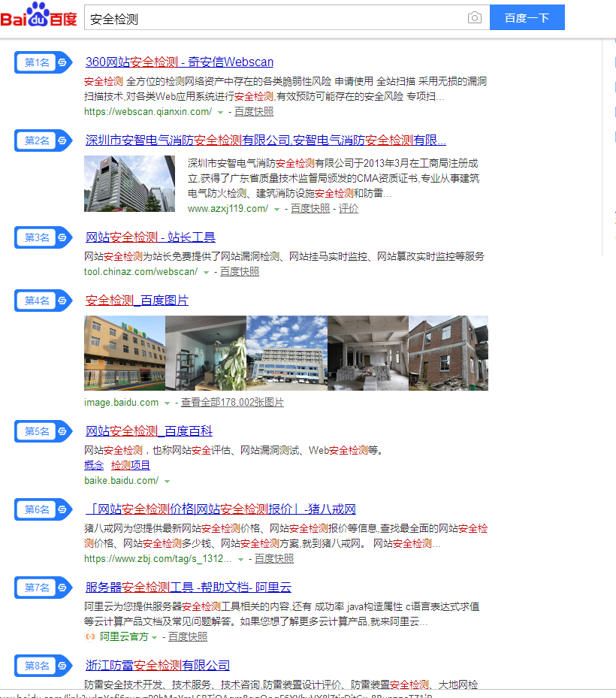This screenshot has width=616, height=698.
Task: Click the tool.chinaz.com/webscan/ URL text
Action: 141,271
